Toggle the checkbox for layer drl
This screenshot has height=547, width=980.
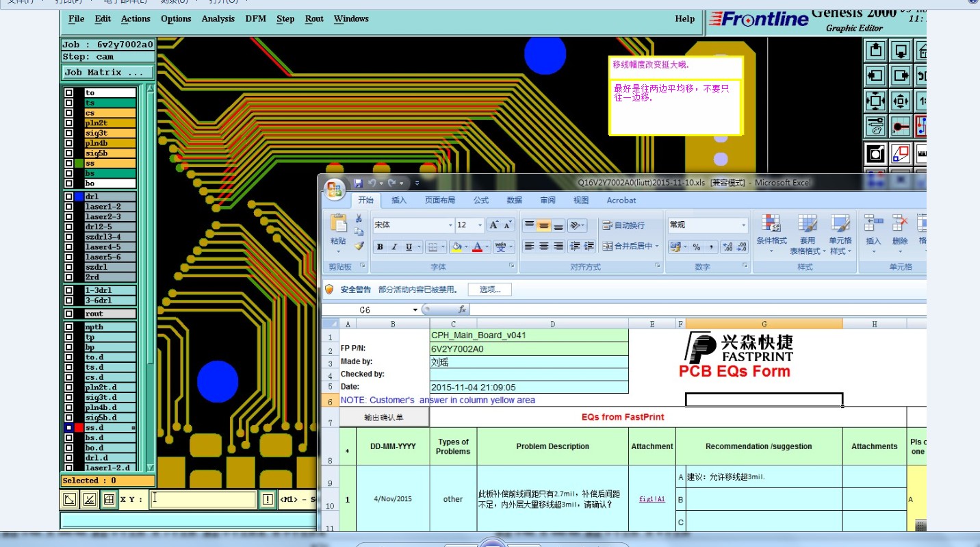[x=69, y=196]
